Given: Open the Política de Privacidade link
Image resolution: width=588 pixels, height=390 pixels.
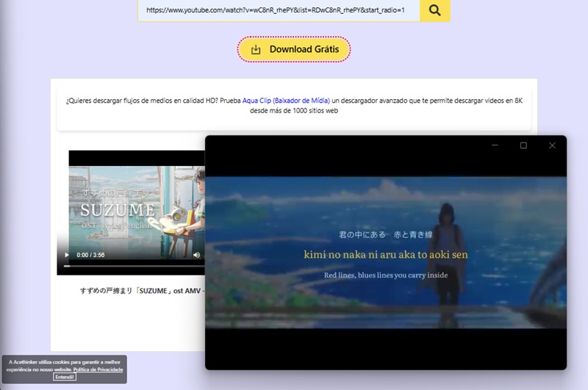Looking at the screenshot, I should point(98,369).
